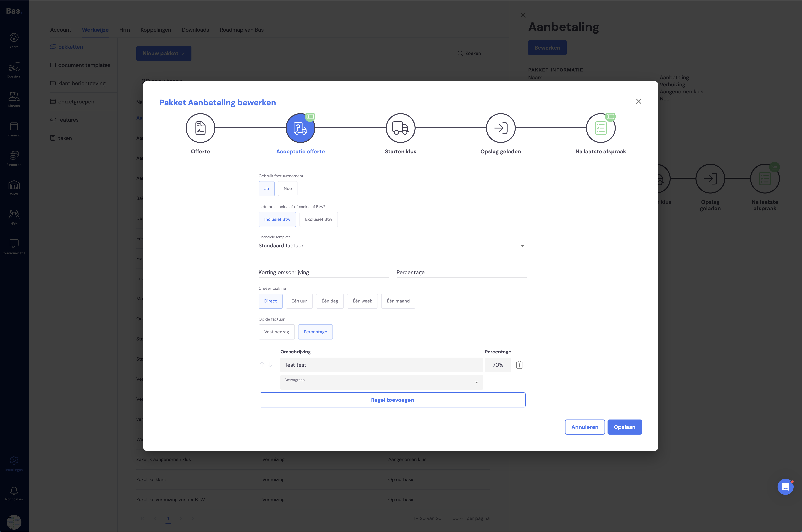Switch to the Werkwijze tab

(x=95, y=30)
